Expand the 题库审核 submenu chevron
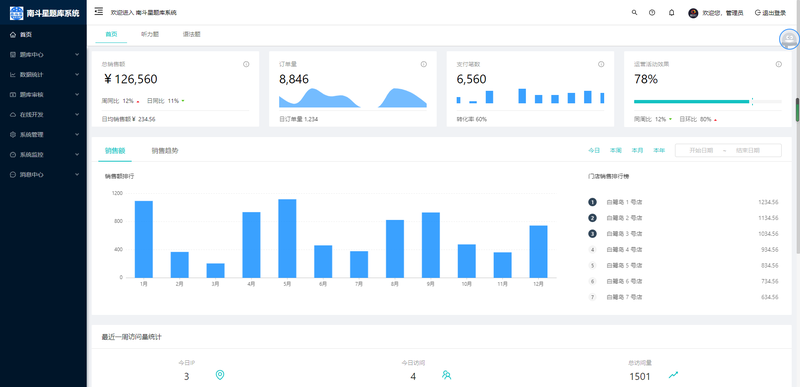Viewport: 800px width, 387px height. pos(77,94)
